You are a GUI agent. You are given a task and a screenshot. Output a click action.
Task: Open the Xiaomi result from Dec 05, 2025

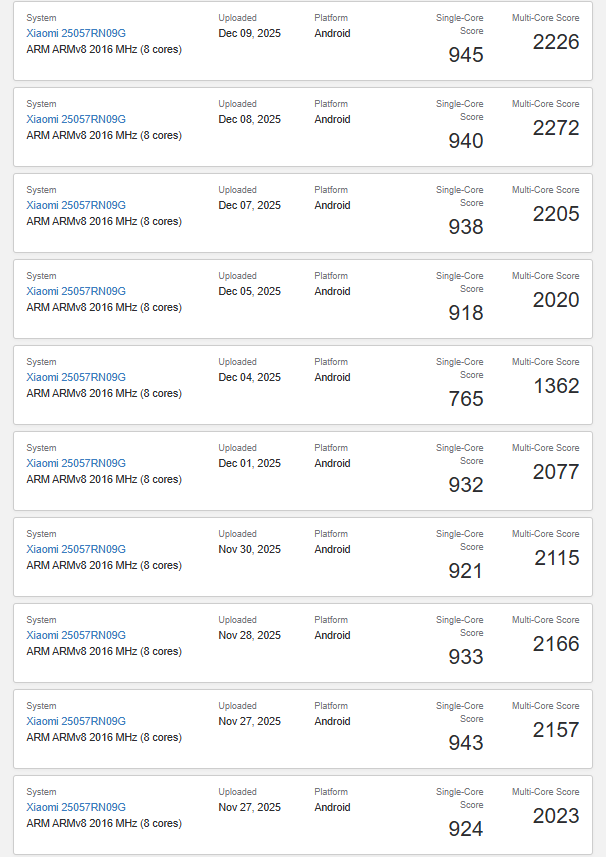(x=76, y=291)
